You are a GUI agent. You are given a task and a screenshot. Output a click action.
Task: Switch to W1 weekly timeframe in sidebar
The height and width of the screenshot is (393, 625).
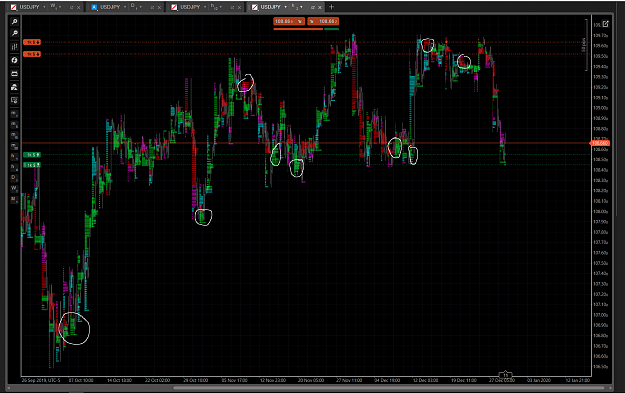tap(14, 188)
